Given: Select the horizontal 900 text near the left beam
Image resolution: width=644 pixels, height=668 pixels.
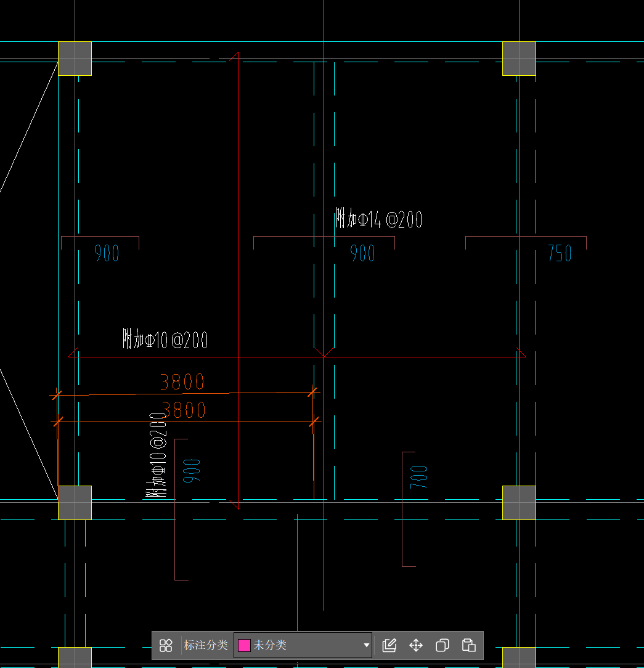Looking at the screenshot, I should point(107,253).
